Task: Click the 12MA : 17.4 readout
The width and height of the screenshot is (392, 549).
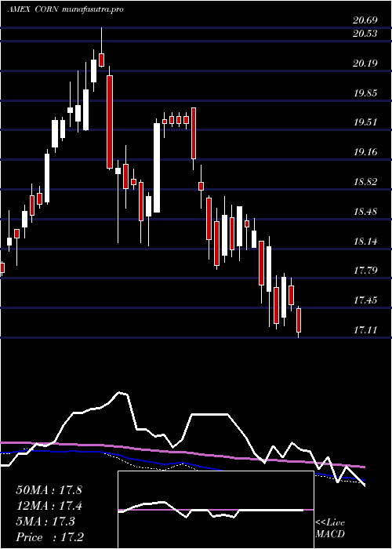Action: (x=49, y=506)
